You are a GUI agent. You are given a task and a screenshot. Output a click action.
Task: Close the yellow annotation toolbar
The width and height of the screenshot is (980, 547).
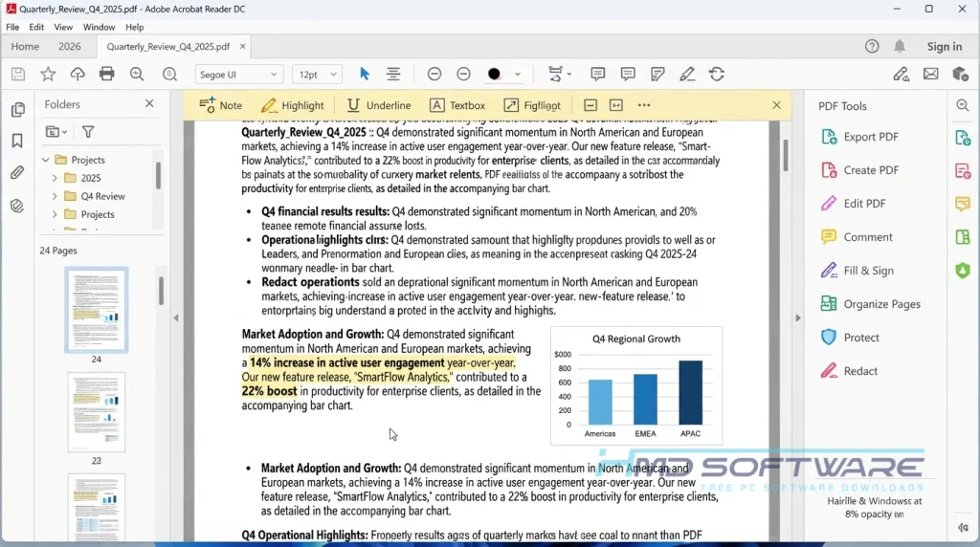tap(776, 105)
